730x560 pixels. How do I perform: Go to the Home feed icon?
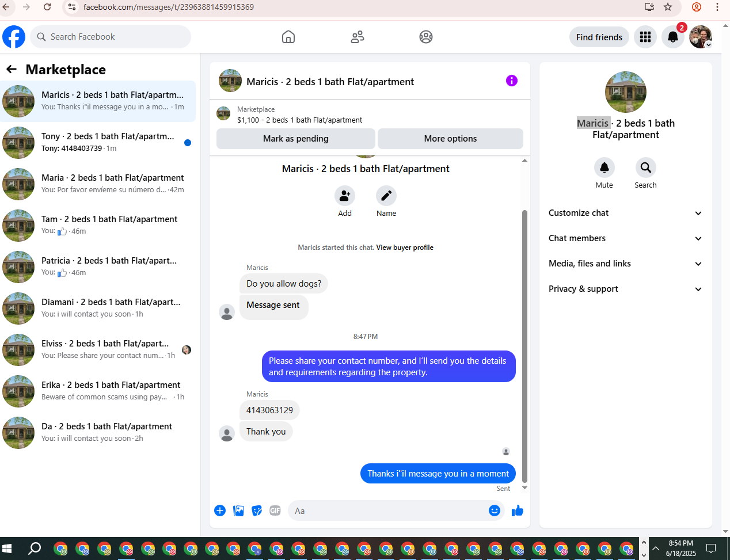[288, 37]
